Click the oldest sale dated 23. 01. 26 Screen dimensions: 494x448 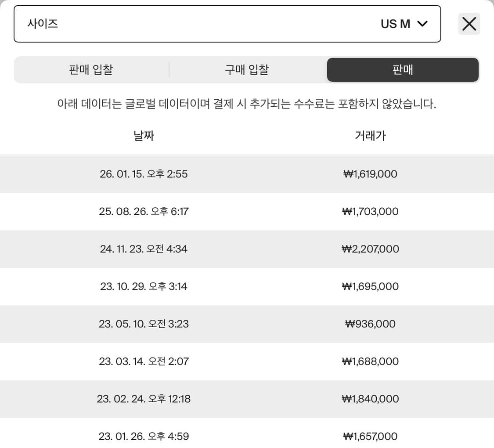(x=144, y=437)
